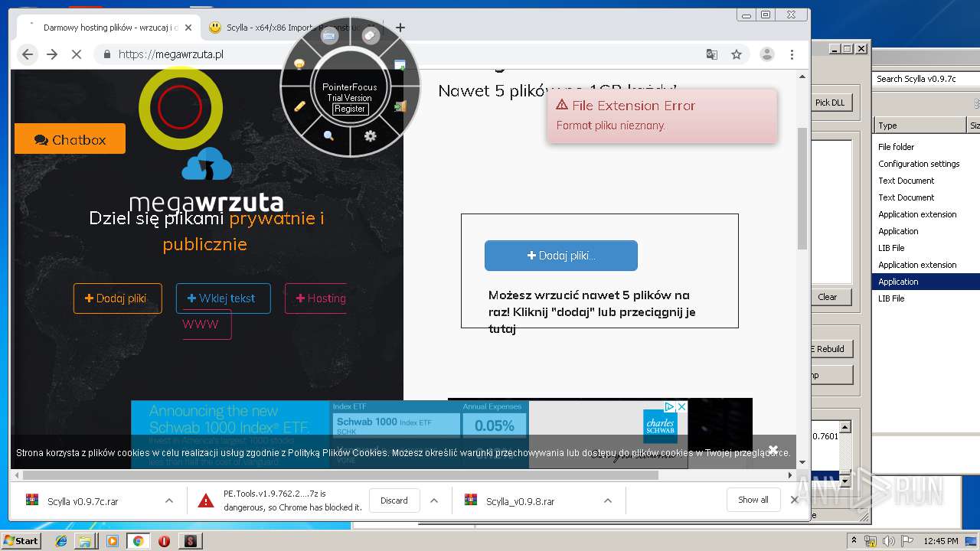Close the Chrome downloads bar
The width and height of the screenshot is (980, 551).
click(x=795, y=500)
